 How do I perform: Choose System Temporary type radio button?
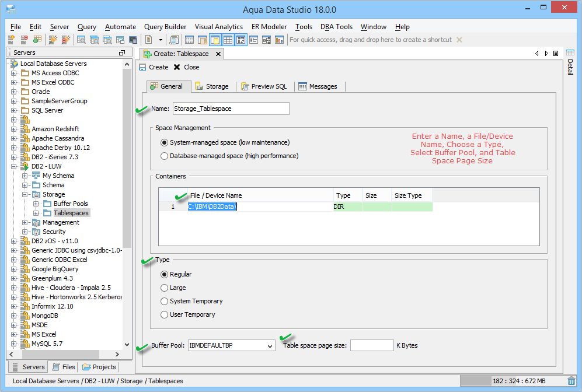coord(164,301)
